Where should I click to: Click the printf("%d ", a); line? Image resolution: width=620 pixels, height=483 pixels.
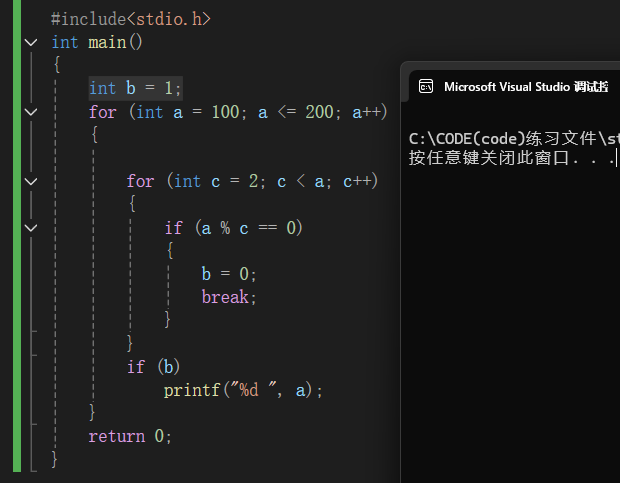coord(243,390)
